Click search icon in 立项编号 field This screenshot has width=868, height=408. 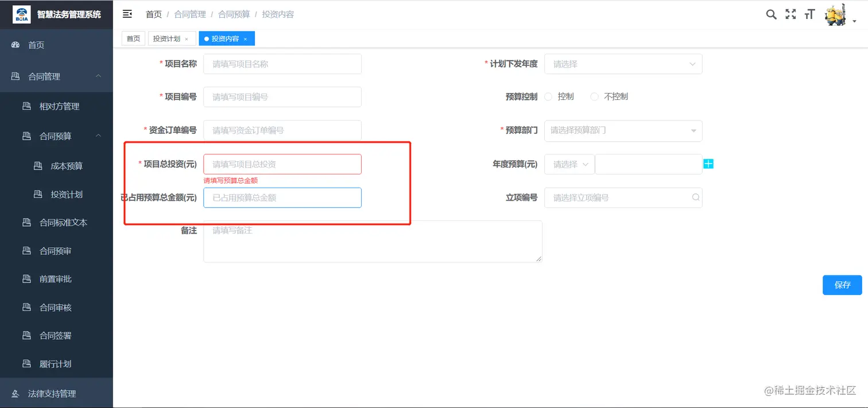[696, 197]
